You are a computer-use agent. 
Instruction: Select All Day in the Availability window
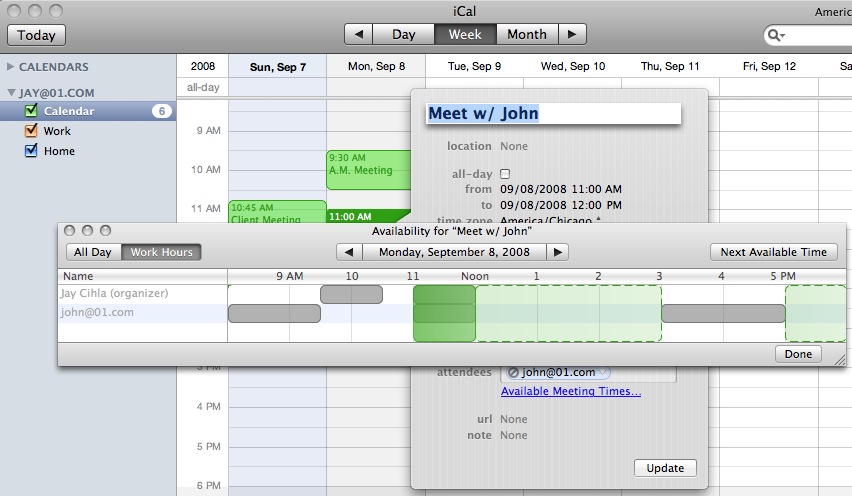93,252
